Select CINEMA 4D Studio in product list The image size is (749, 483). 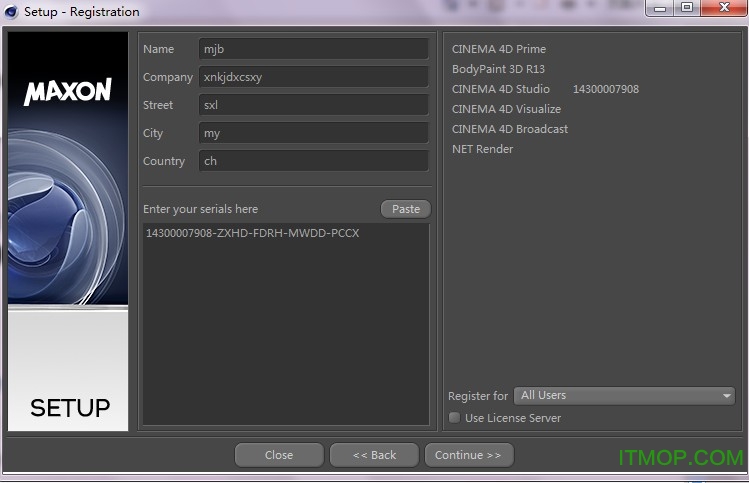(501, 89)
